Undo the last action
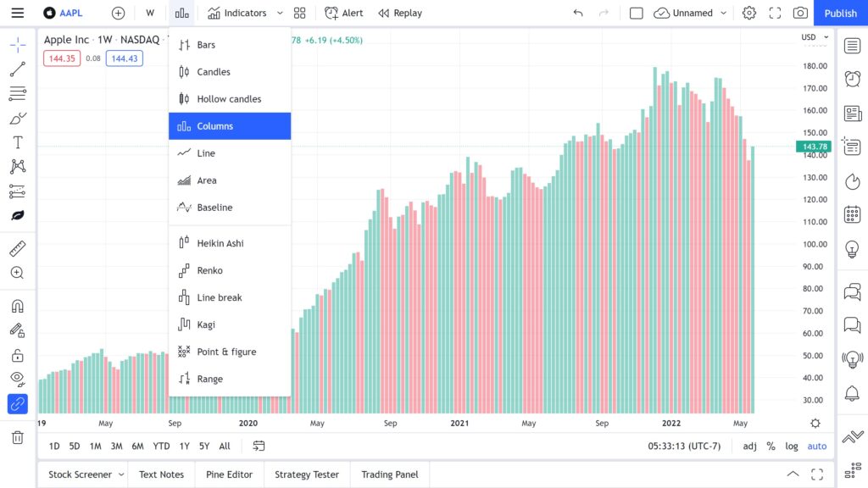Image resolution: width=868 pixels, height=488 pixels. click(x=578, y=13)
